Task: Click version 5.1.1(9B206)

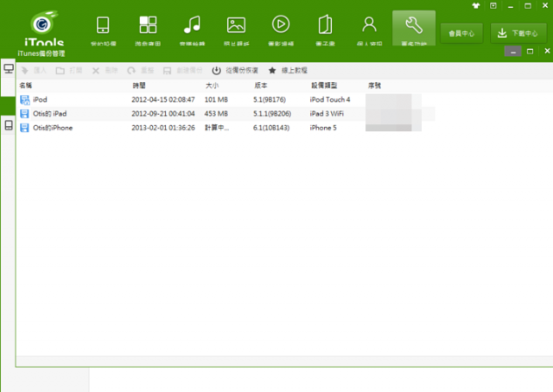Action: coord(272,114)
